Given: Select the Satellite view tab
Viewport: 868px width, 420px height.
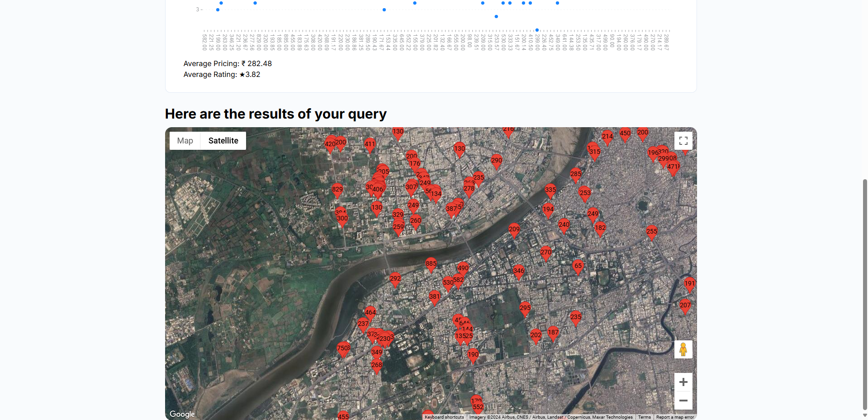Looking at the screenshot, I should [223, 141].
